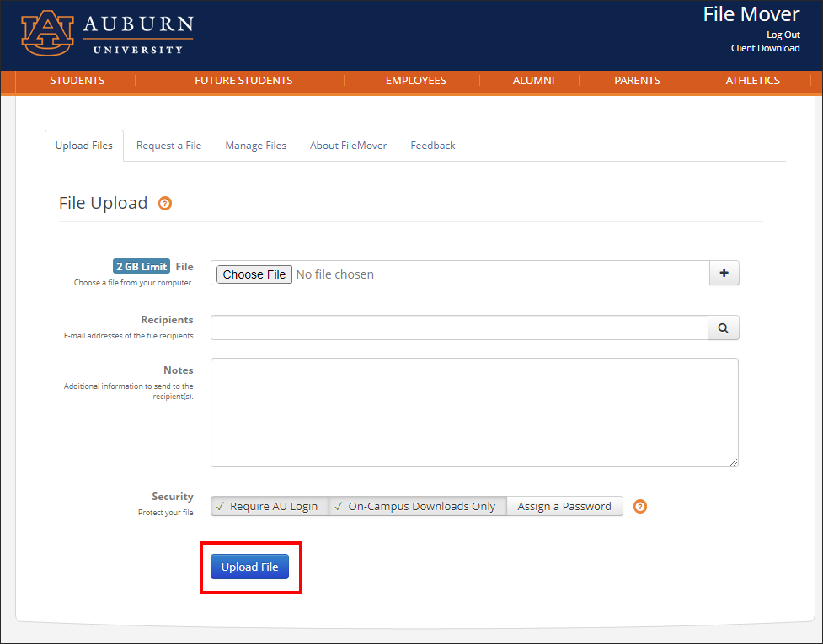
Task: Click the File Mover title
Action: click(751, 14)
